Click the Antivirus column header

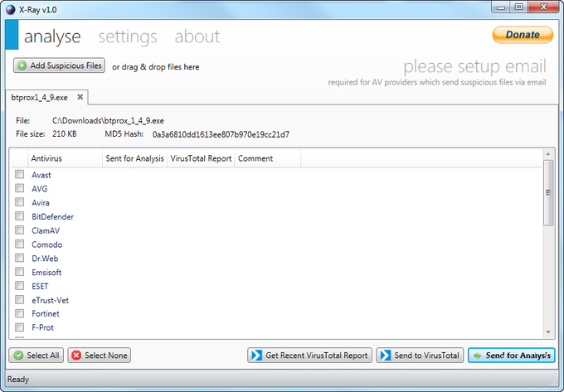(x=65, y=158)
